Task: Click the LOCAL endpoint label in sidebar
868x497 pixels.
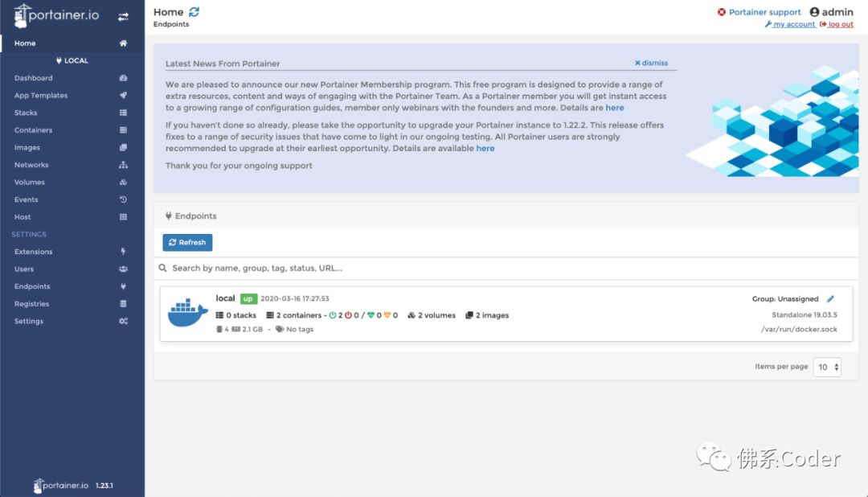Action: tap(72, 60)
